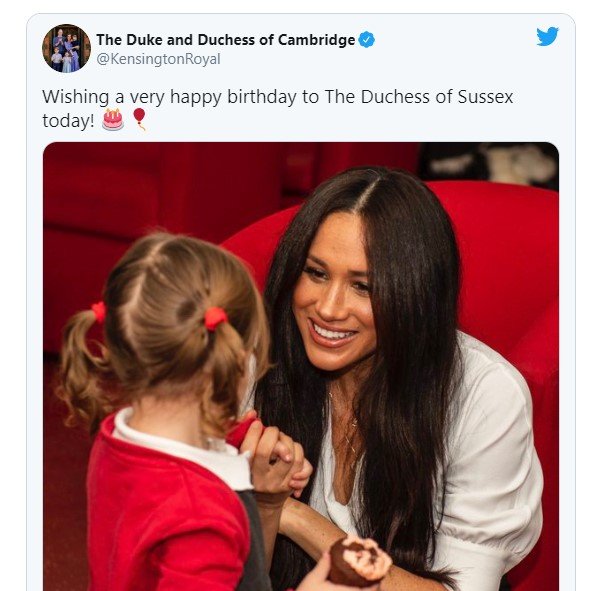The image size is (594, 591).
Task: Click the chocolate treat held in the photo
Action: pos(360,561)
